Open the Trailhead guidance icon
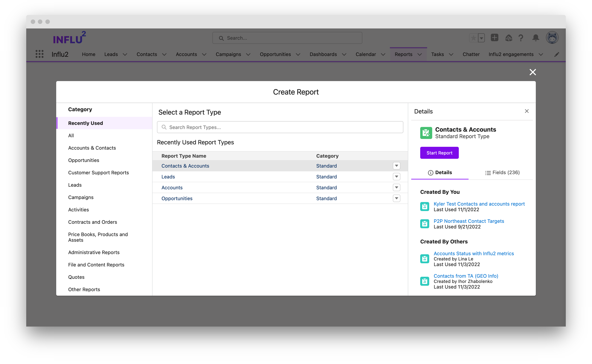Image resolution: width=592 pixels, height=364 pixels. coord(508,38)
